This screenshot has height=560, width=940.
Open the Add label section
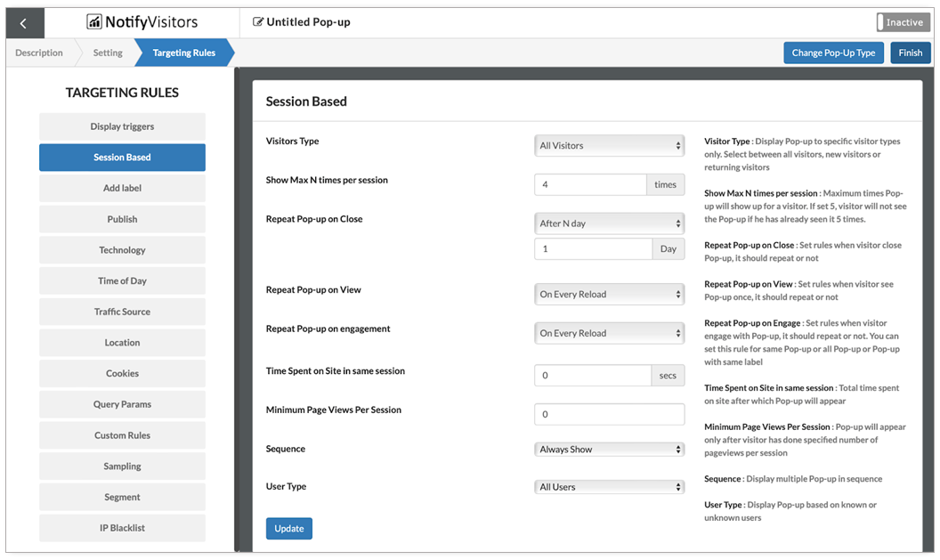122,188
